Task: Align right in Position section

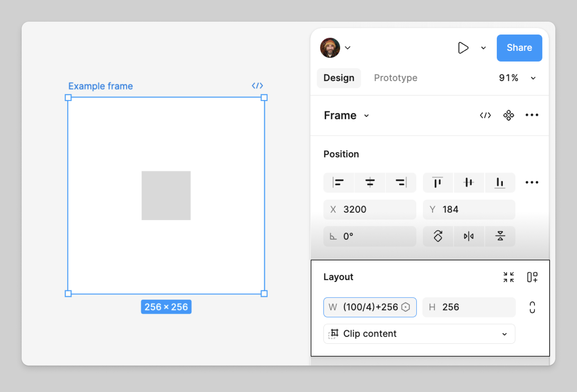Action: (401, 182)
